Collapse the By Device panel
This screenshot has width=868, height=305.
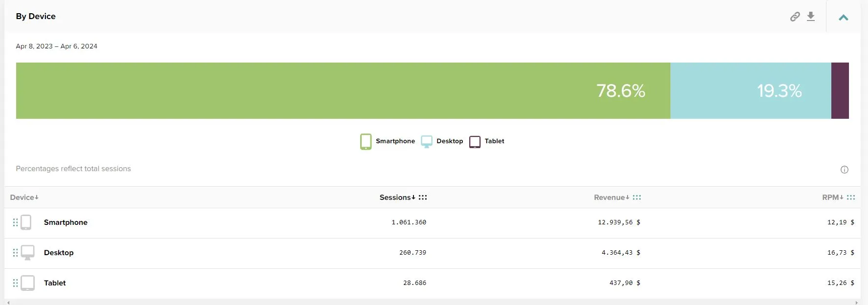843,17
